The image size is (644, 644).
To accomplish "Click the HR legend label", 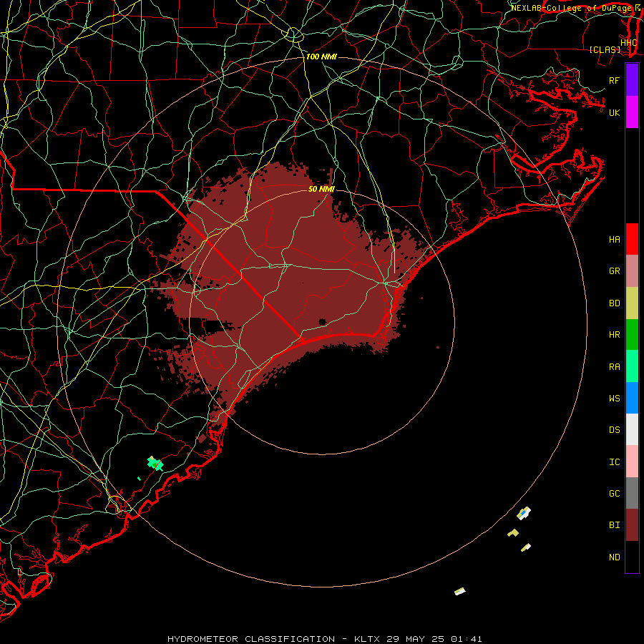I will [615, 335].
